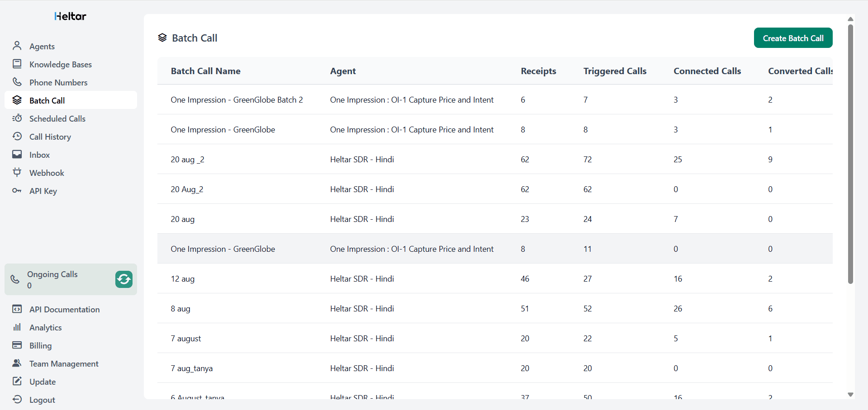
Task: Log out using the Logout link
Action: (42, 400)
